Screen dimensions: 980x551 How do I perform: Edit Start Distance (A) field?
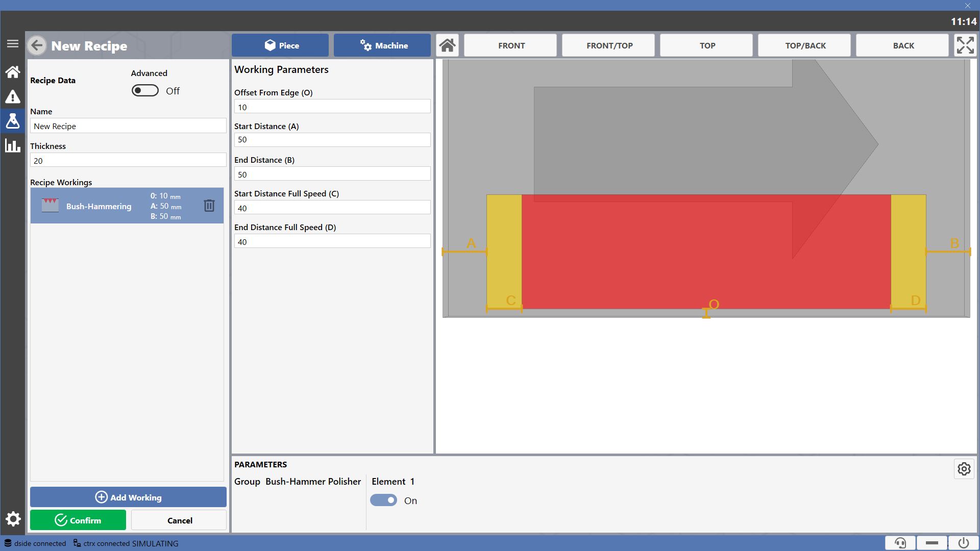[x=332, y=140]
